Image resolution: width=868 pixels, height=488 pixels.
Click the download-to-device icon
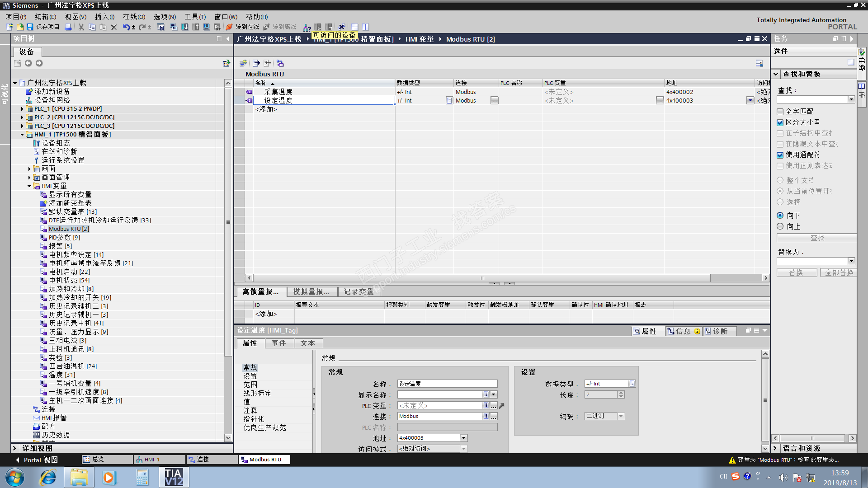[185, 27]
